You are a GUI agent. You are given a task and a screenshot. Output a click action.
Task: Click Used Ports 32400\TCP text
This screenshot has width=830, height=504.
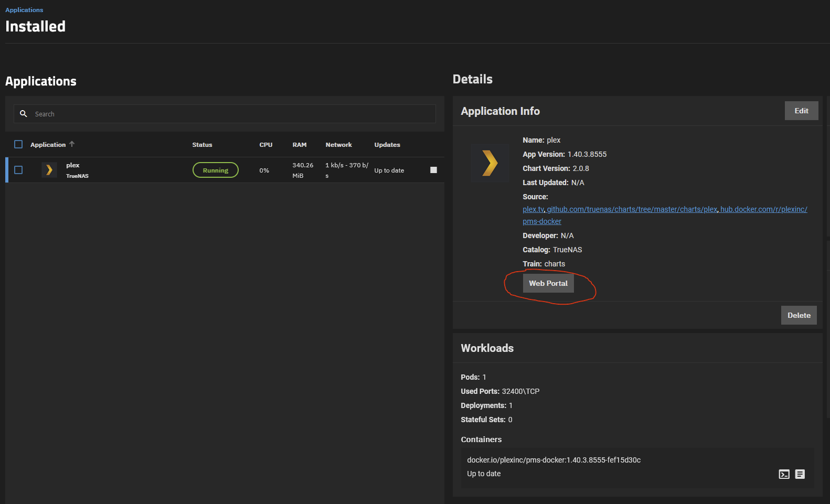[500, 391]
